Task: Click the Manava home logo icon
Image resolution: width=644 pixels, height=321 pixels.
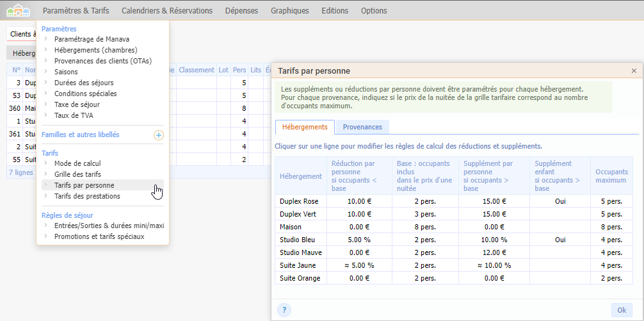Action: click(x=18, y=11)
